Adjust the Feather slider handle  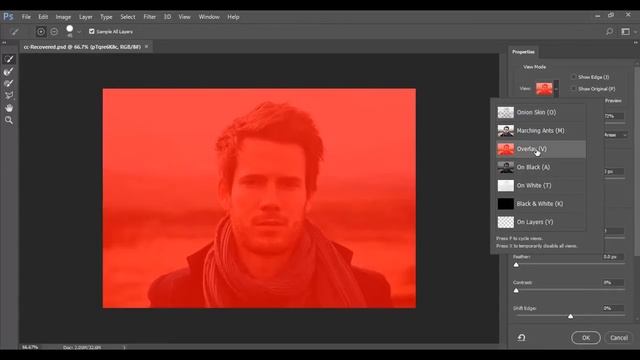516,265
